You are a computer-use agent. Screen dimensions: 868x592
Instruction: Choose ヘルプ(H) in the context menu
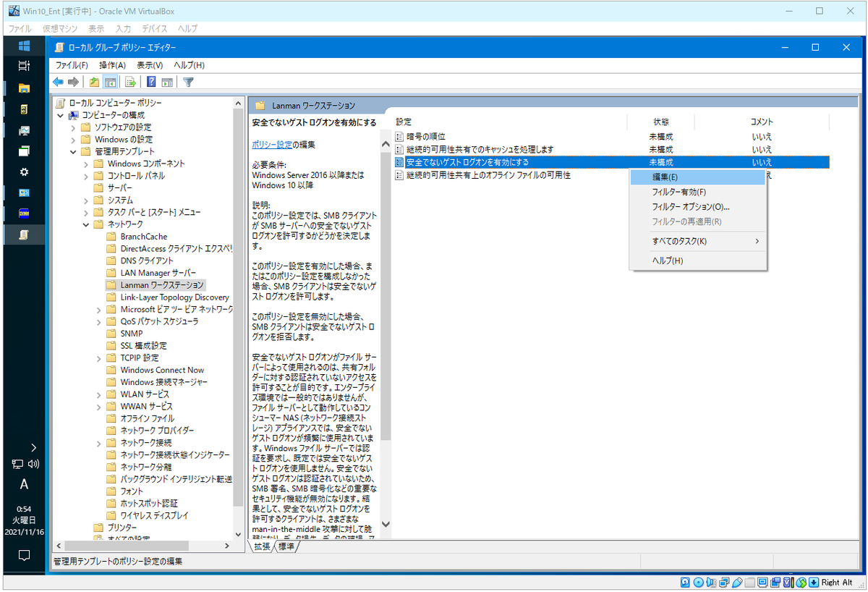(x=698, y=261)
